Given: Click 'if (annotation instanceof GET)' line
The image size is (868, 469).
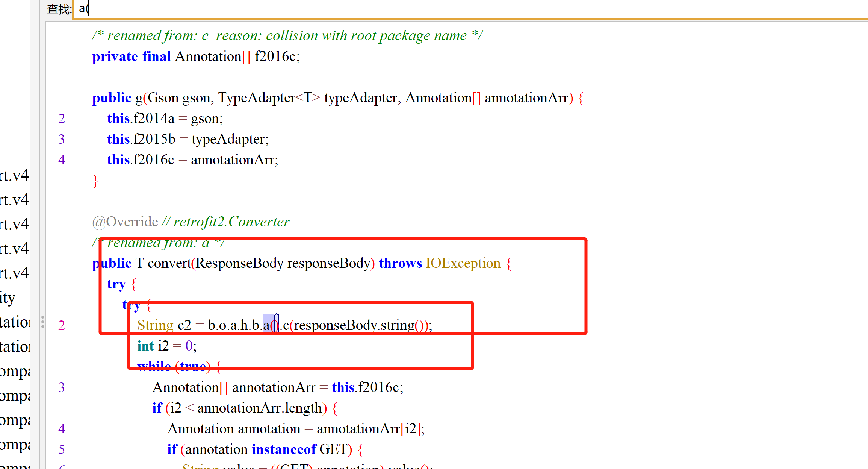Looking at the screenshot, I should [265, 449].
